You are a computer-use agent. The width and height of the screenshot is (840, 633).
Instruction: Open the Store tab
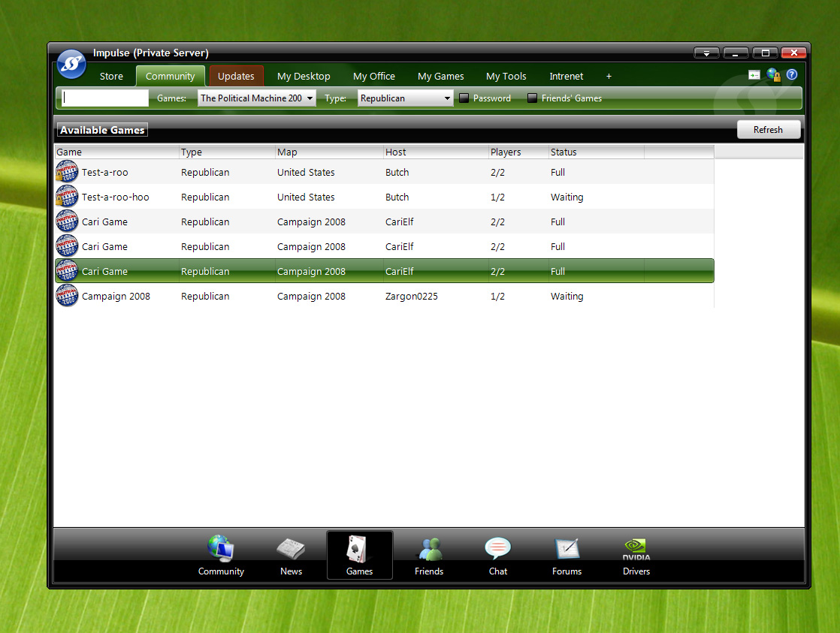coord(111,77)
